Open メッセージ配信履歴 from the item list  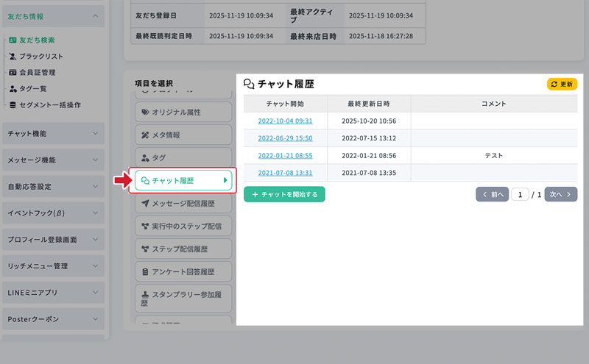(183, 203)
